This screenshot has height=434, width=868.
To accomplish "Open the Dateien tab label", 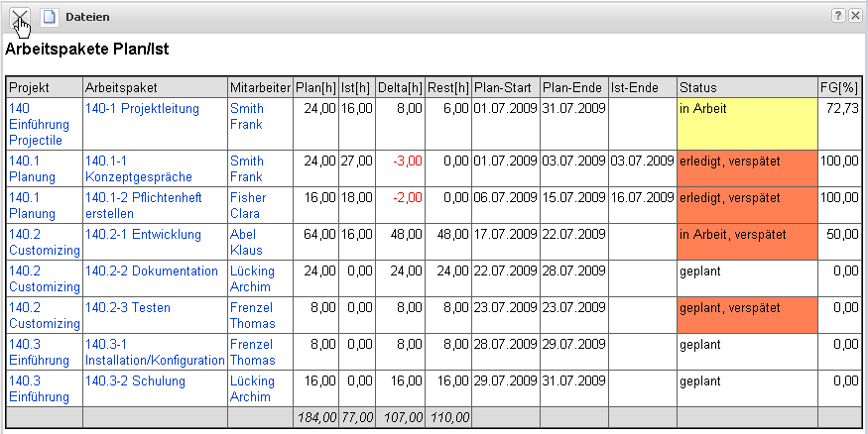I will pyautogui.click(x=87, y=18).
